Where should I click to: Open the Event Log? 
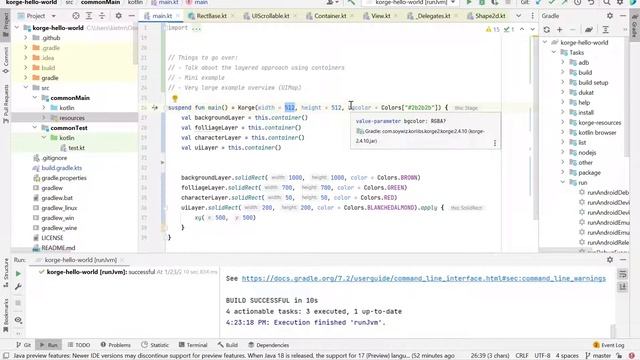pyautogui.click(x=609, y=345)
